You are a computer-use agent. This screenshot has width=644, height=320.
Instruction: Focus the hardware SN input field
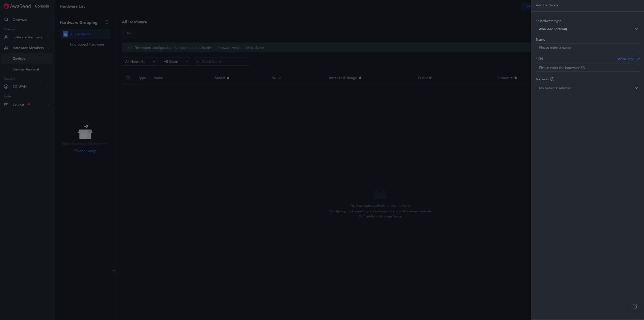[x=588, y=68]
